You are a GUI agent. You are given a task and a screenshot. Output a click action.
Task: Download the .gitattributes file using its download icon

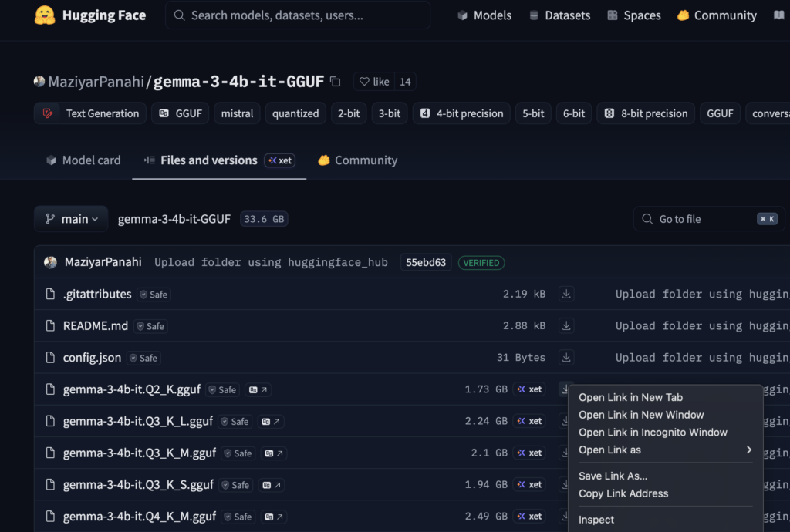(566, 294)
